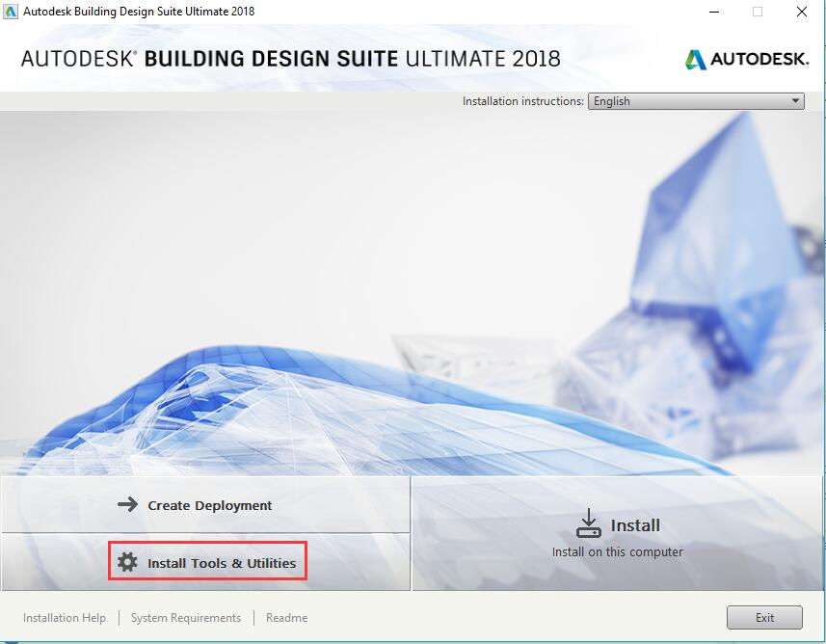Click the 'Install on this computer' subtitle text

[x=618, y=551]
